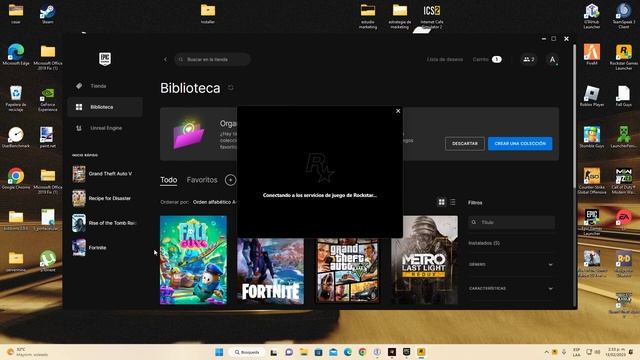Select Biblioteca in the Epic sidebar
Image resolution: width=640 pixels, height=360 pixels.
point(105,107)
